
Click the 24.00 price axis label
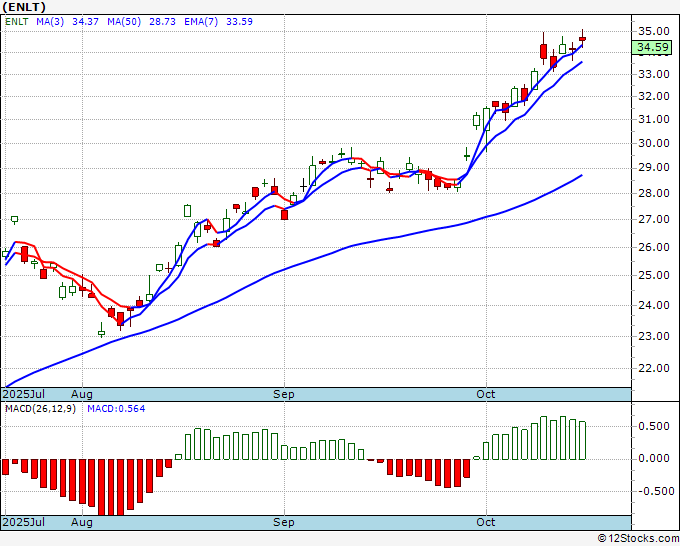tap(654, 305)
